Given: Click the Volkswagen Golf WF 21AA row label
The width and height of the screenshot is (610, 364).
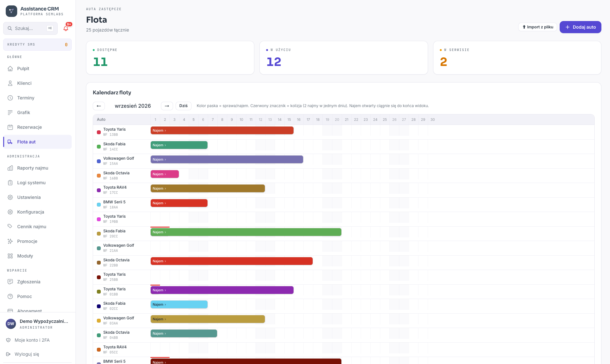Looking at the screenshot, I should [119, 248].
